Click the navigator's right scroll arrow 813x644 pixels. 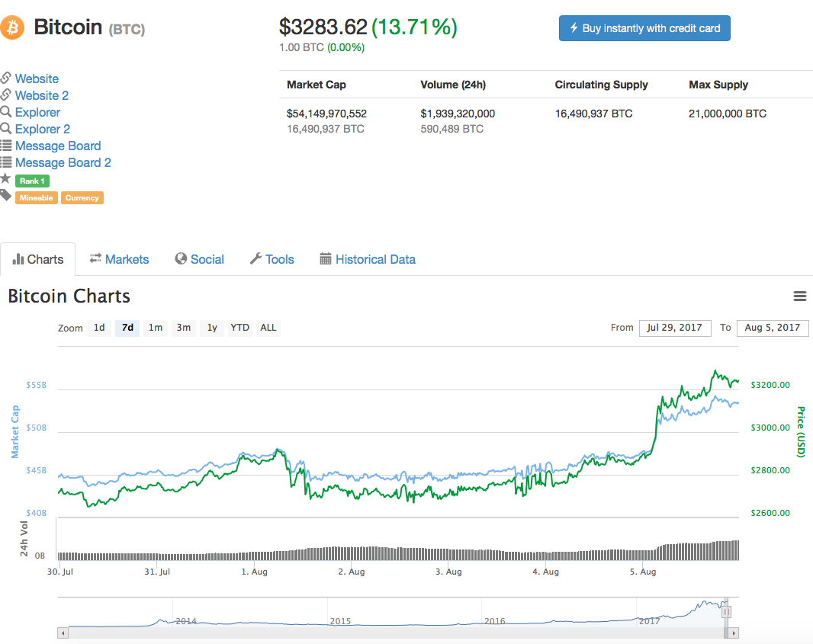point(734,633)
